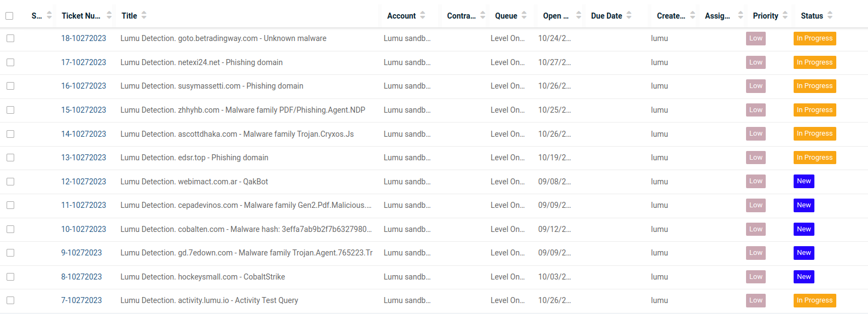Tick the checkbox for ticket 7-10272023
This screenshot has height=314, width=868.
click(10, 300)
